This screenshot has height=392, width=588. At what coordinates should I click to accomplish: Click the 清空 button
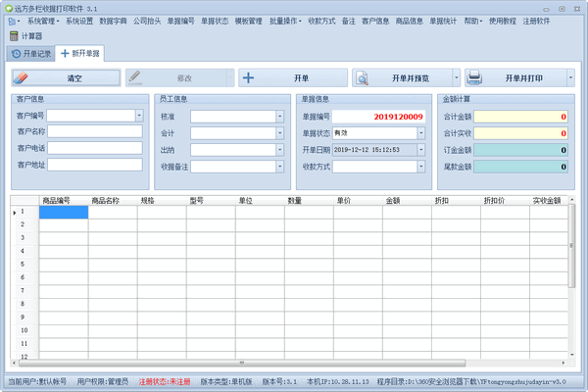[66, 77]
